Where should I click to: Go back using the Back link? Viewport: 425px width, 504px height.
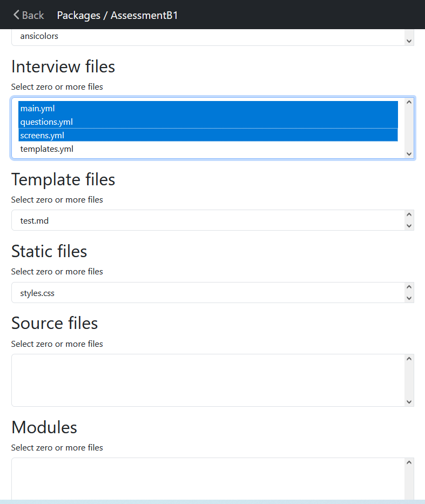29,15
